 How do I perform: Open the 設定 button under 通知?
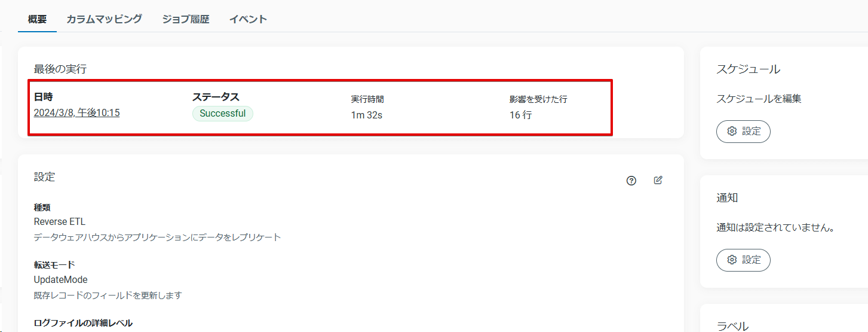pos(743,260)
